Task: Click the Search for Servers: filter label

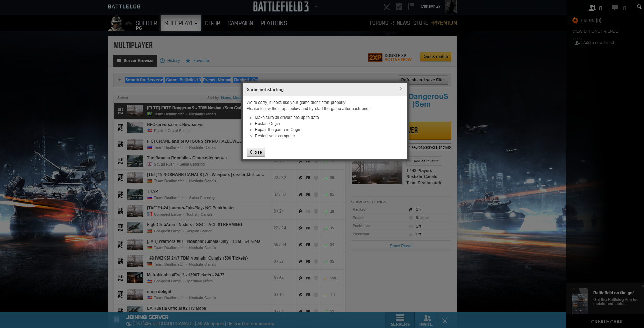Action: [144, 80]
